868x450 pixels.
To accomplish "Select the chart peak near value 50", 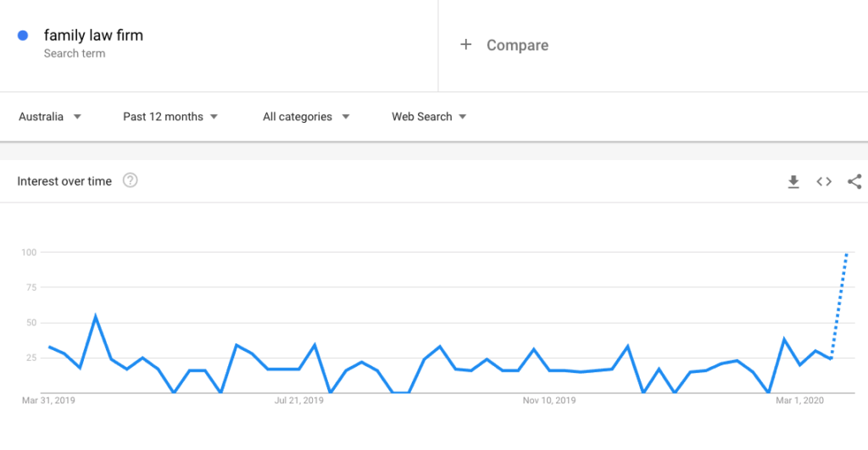I will click(96, 317).
